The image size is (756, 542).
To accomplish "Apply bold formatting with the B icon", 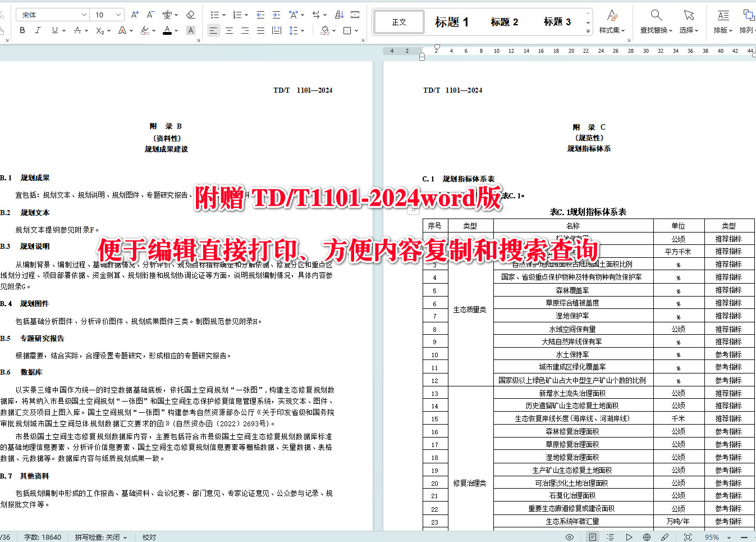I will (21, 30).
